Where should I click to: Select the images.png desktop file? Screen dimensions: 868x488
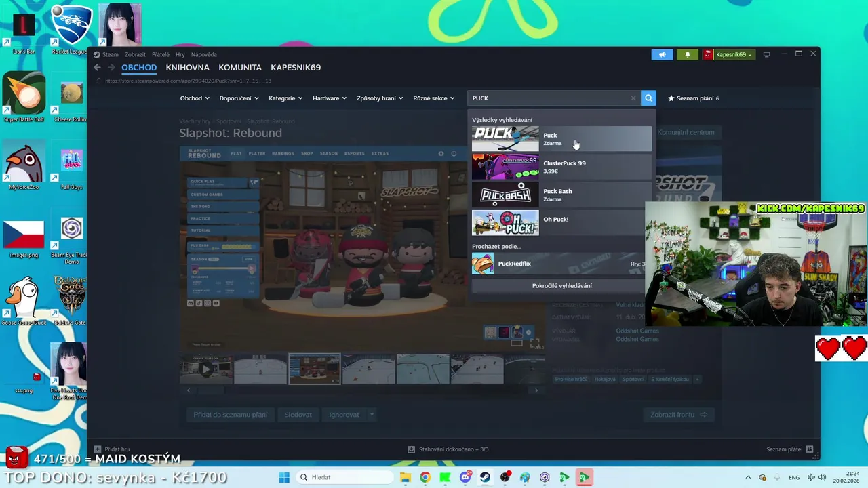24,237
